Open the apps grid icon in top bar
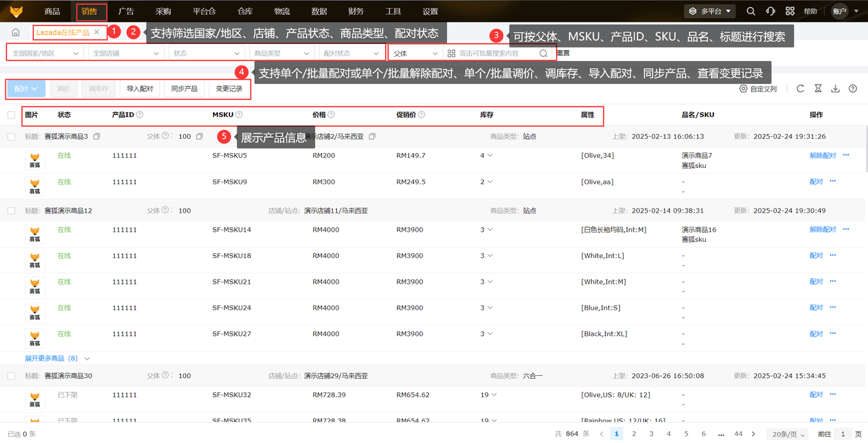Image resolution: width=868 pixels, height=443 pixels. tap(790, 12)
